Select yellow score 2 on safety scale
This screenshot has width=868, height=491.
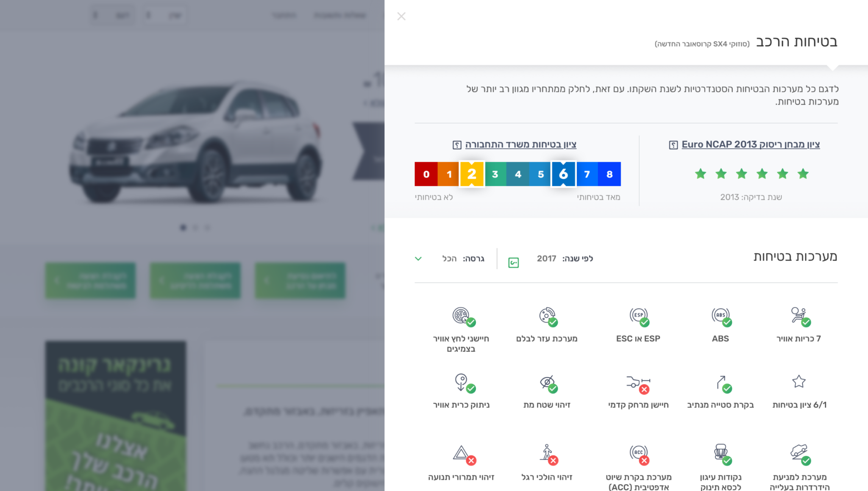point(472,174)
